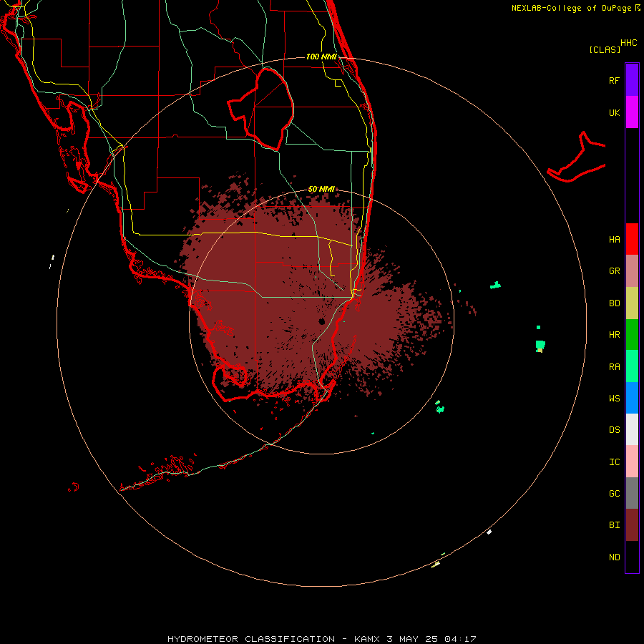Image resolution: width=644 pixels, height=644 pixels.
Task: Click the 'BD' legend label
Action: coord(614,303)
